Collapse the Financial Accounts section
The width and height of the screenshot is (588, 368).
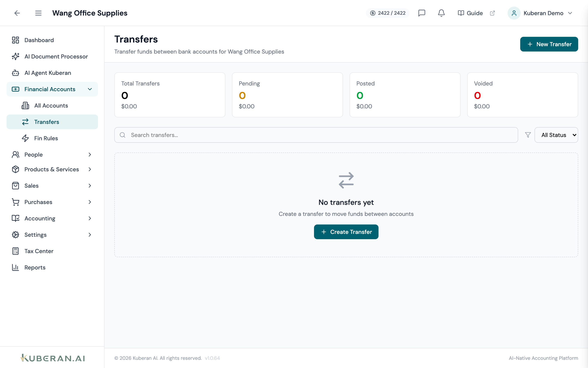pos(90,89)
